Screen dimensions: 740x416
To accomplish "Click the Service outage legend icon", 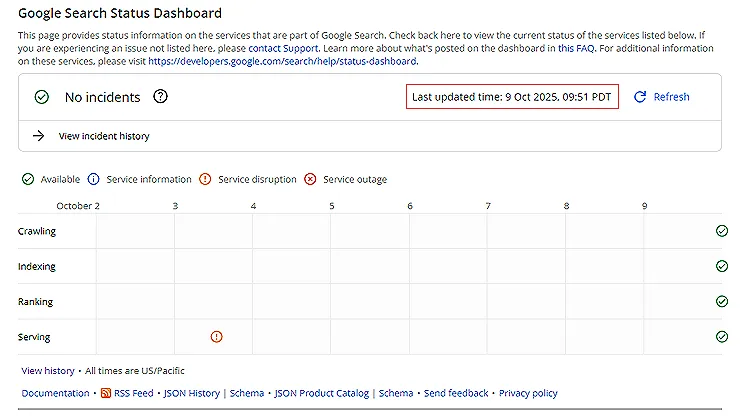I will click(310, 179).
